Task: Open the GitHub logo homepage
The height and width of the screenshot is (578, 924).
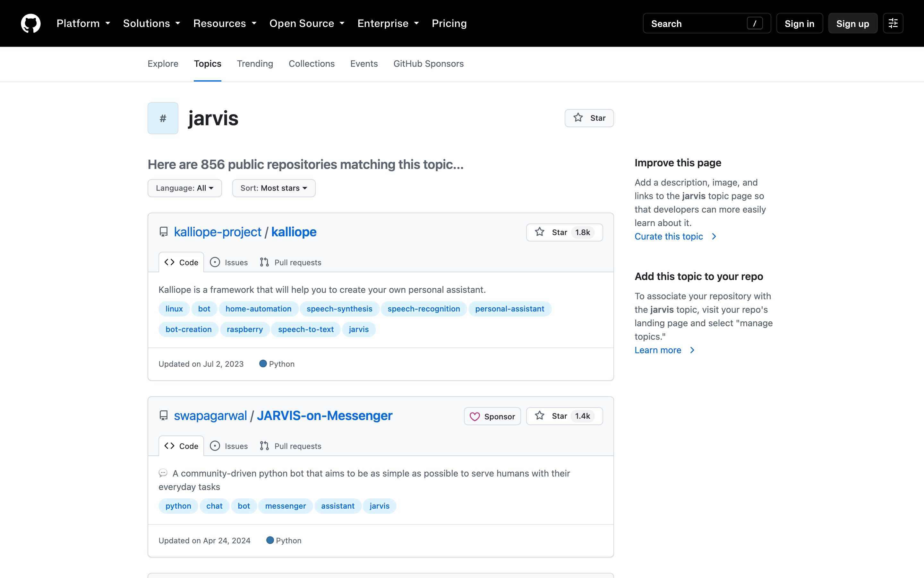Action: click(30, 23)
